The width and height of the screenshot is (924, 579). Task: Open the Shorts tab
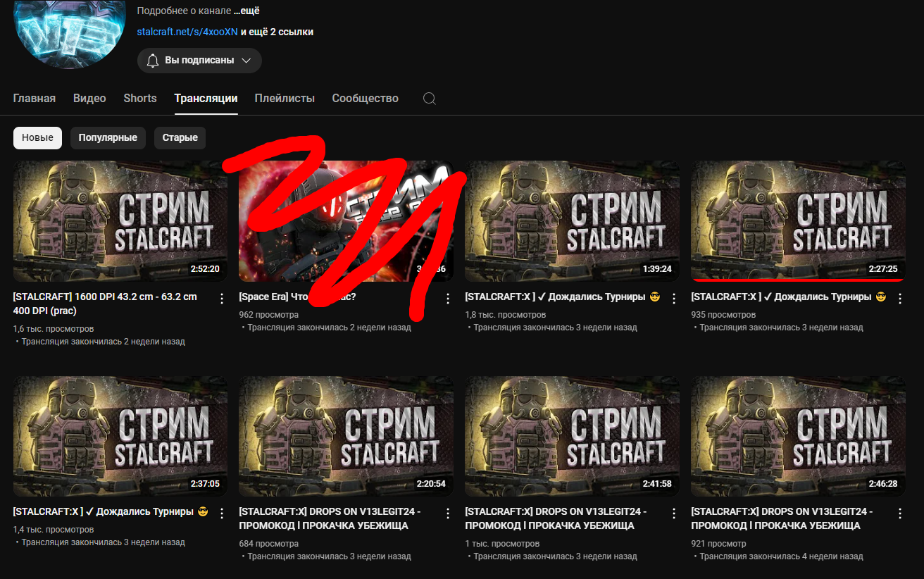pos(140,99)
